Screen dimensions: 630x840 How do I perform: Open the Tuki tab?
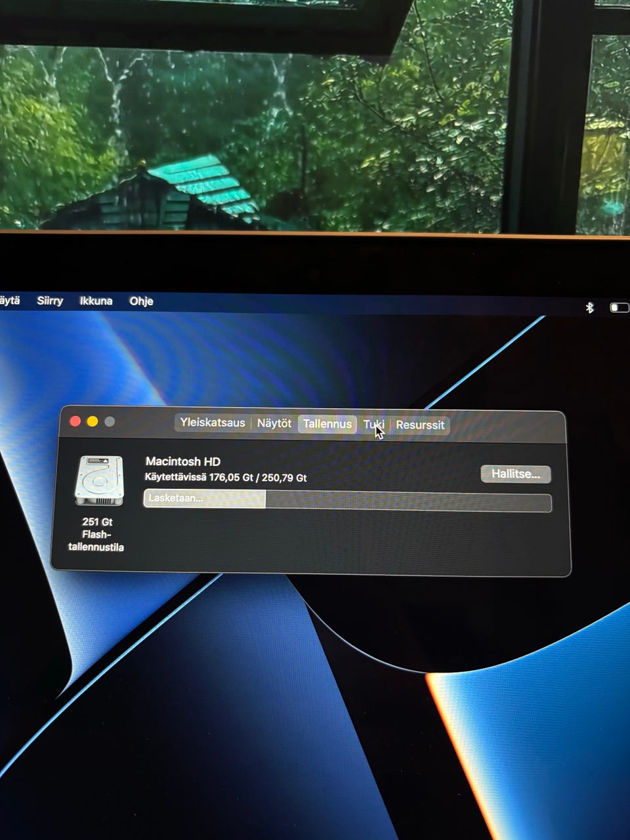[373, 425]
